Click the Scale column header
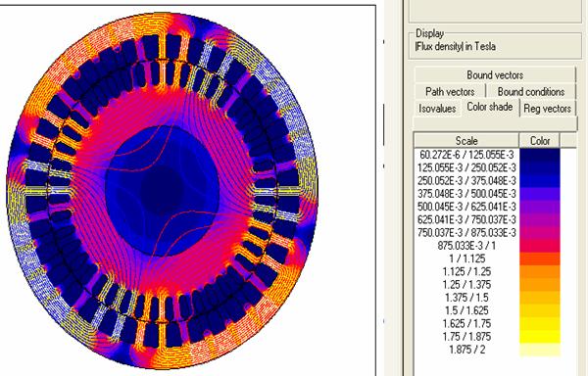 (x=466, y=141)
